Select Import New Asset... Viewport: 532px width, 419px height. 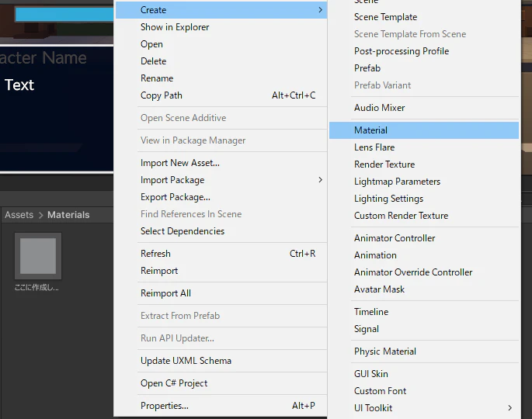tap(221, 163)
